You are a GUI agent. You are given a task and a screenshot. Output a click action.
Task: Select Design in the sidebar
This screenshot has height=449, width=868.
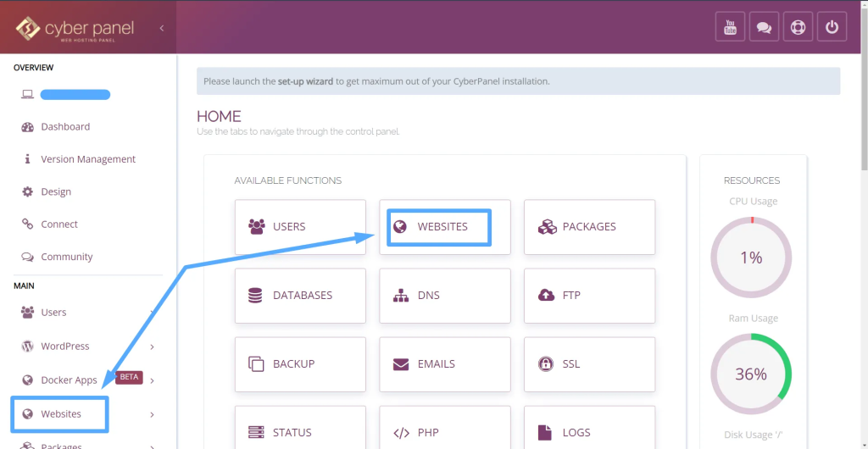pyautogui.click(x=56, y=191)
